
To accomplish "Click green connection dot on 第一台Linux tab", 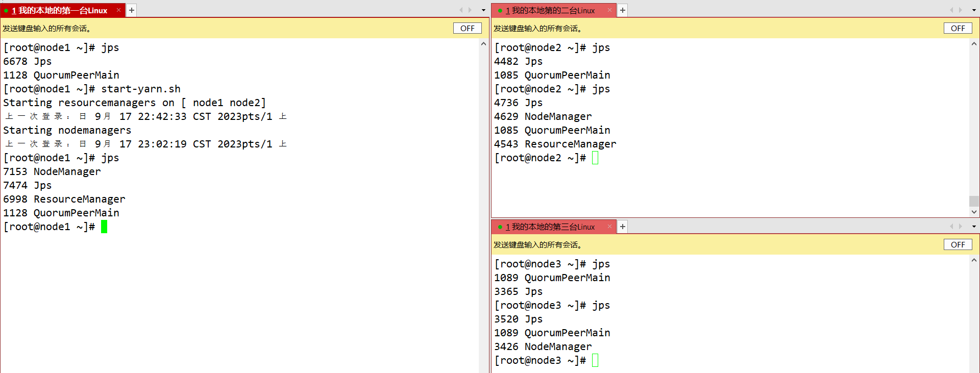I will click(x=6, y=11).
